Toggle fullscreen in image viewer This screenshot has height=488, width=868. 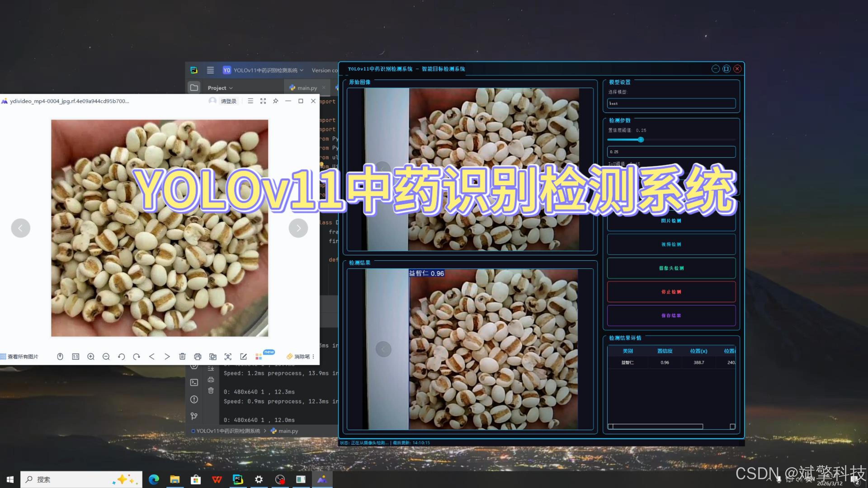[263, 101]
